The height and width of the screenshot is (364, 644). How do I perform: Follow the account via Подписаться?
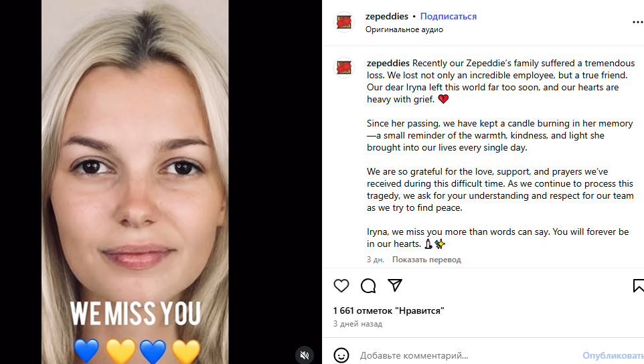[448, 17]
